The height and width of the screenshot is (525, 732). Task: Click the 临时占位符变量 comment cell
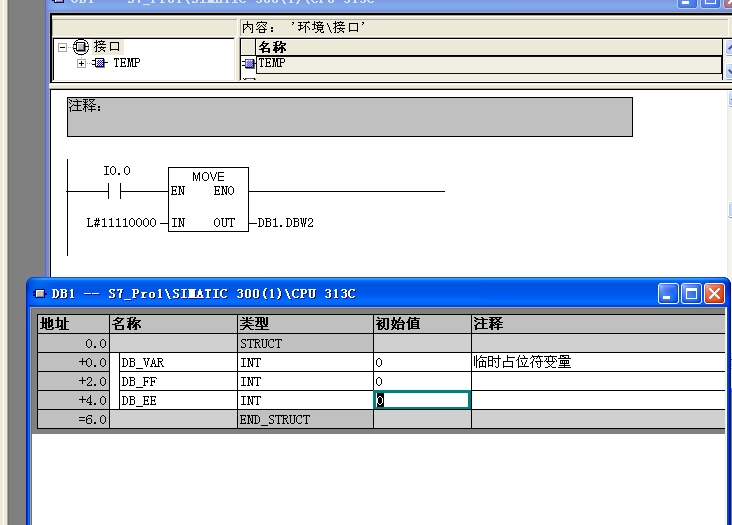click(x=597, y=362)
